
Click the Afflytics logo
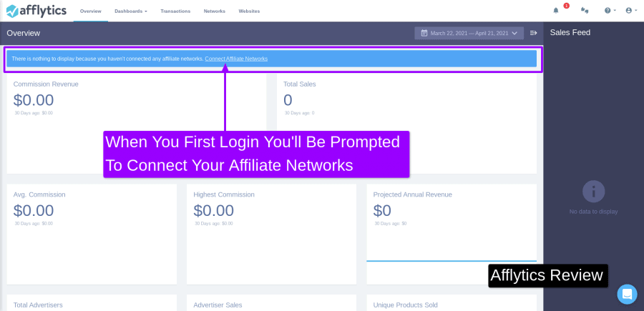[x=36, y=11]
